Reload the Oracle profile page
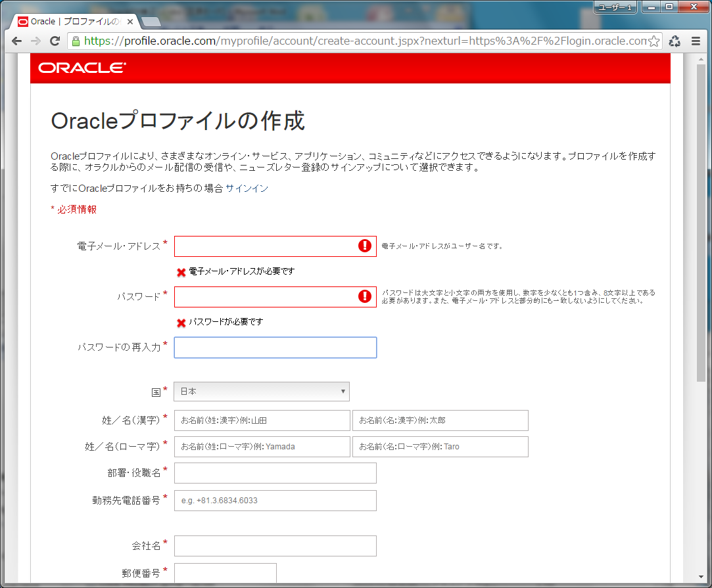The height and width of the screenshot is (588, 712). 55,41
